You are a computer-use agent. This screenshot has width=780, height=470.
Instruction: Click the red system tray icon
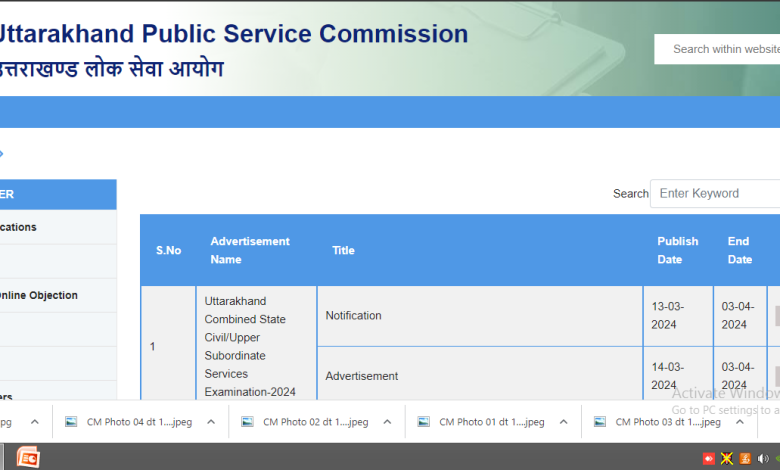point(709,458)
